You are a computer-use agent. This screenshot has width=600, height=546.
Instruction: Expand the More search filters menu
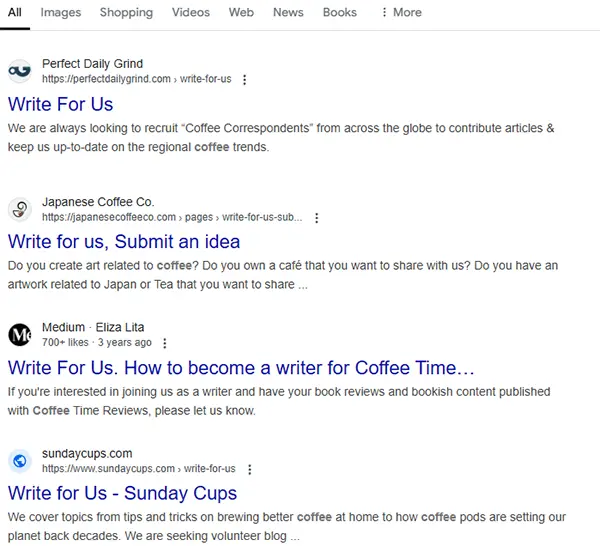[x=401, y=13]
